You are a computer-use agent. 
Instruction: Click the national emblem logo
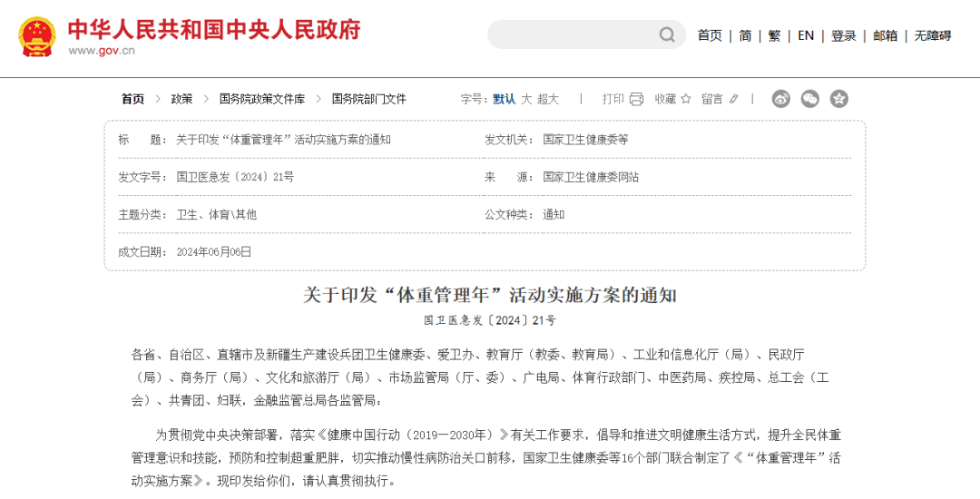pos(37,37)
